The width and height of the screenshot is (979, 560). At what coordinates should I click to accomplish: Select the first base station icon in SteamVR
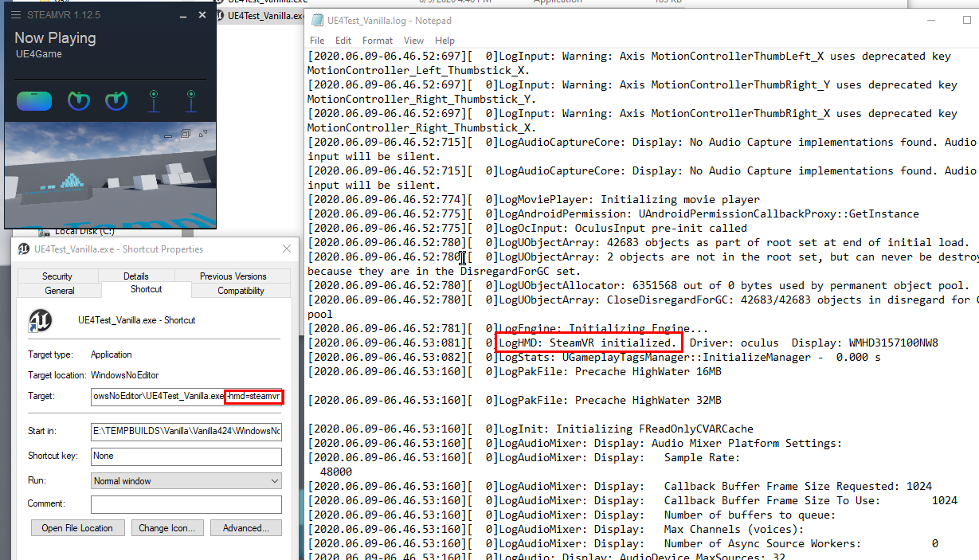click(x=153, y=102)
